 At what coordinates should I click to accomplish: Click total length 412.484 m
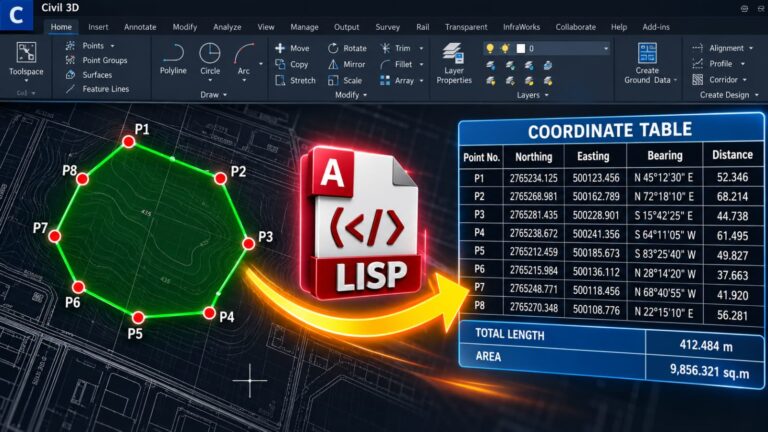tap(706, 346)
